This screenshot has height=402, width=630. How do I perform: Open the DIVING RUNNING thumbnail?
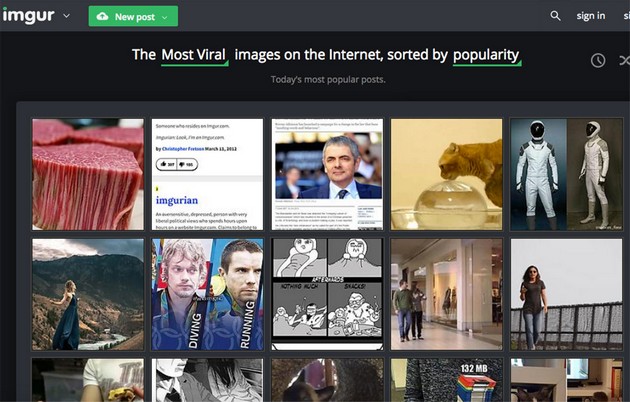(207, 294)
